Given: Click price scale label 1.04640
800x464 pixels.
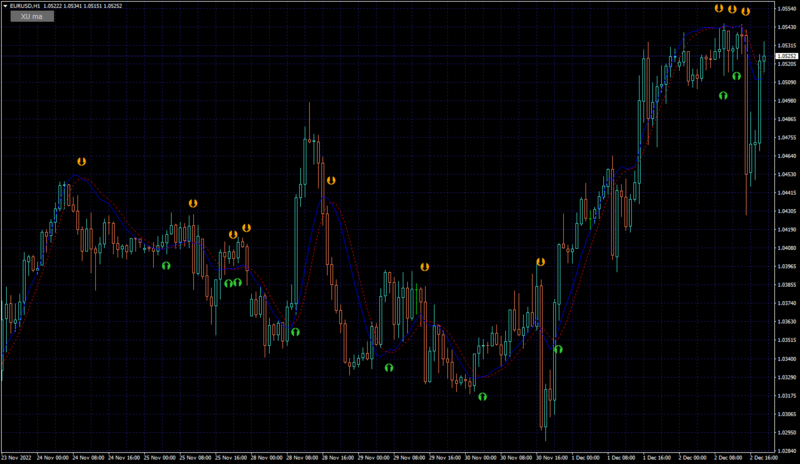Looking at the screenshot, I should point(787,156).
